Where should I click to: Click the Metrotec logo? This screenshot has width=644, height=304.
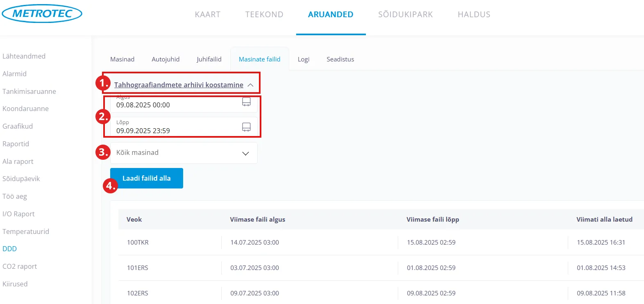42,14
